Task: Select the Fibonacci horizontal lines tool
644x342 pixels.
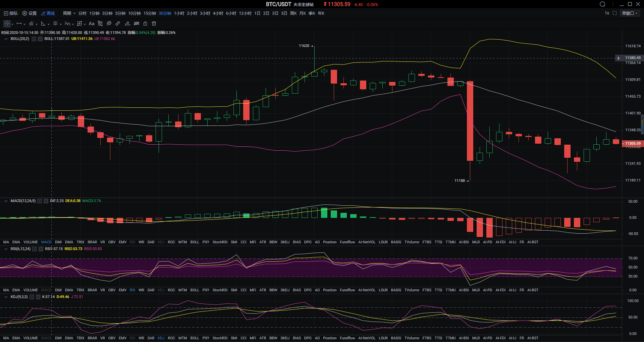Action: (x=55, y=23)
